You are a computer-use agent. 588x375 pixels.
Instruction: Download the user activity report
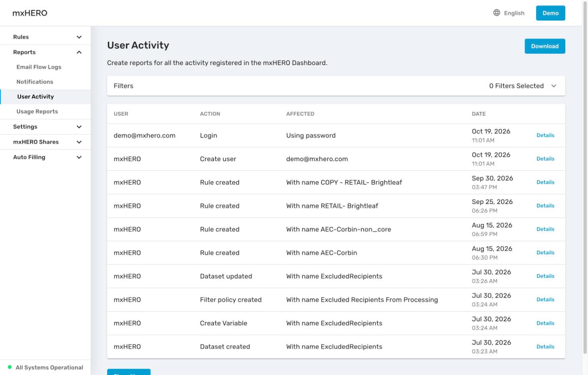point(545,46)
